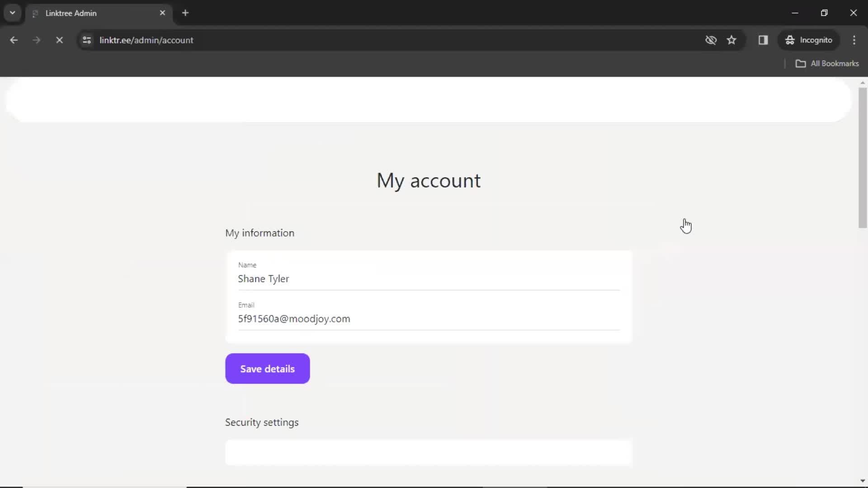Open Chrome's three-dot menu
Viewport: 868px width, 488px height.
[854, 40]
